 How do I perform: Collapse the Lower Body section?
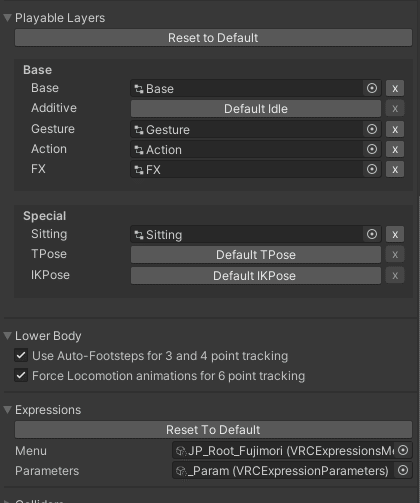(8, 336)
